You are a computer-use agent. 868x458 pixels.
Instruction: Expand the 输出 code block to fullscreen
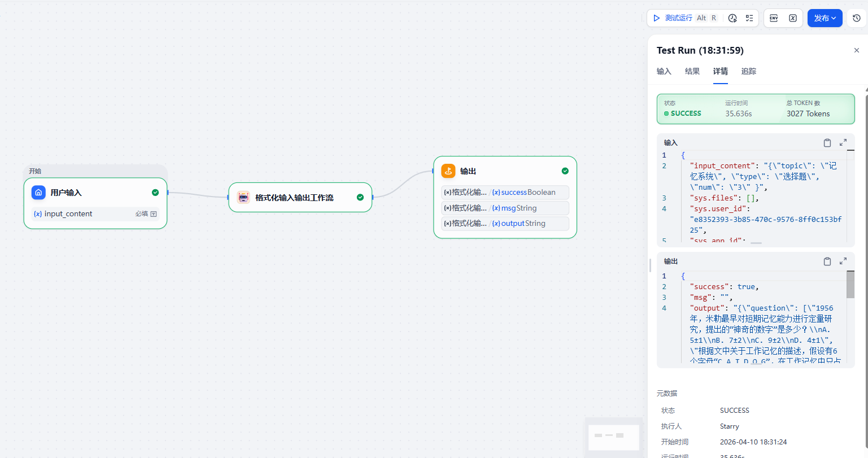coord(843,261)
